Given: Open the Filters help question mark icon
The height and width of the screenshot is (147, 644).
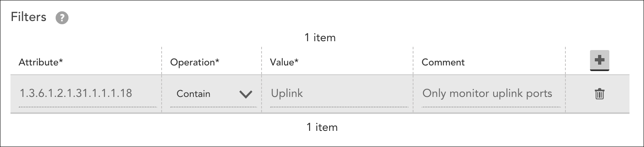Looking at the screenshot, I should pyautogui.click(x=62, y=18).
